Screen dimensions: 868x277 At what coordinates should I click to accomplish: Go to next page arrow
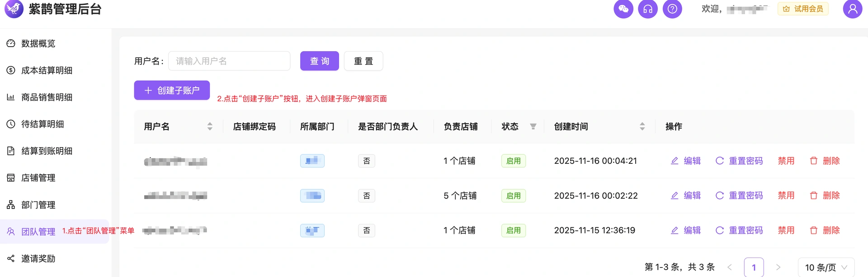point(778,267)
